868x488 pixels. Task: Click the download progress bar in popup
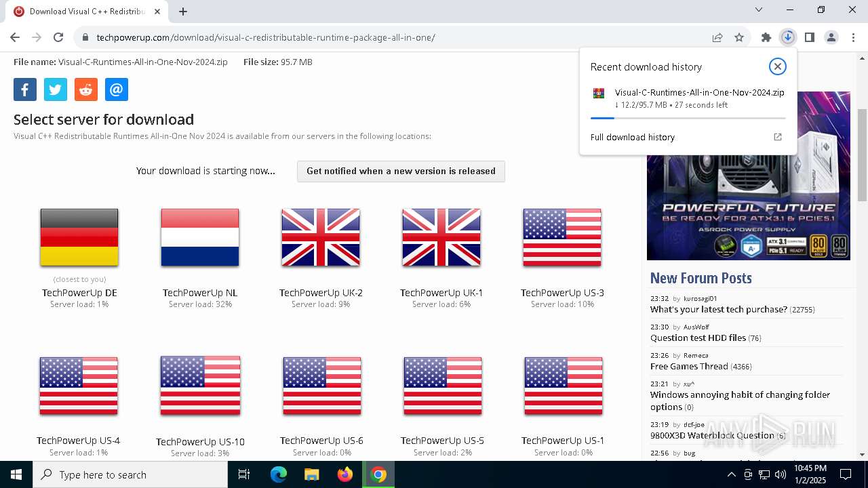(688, 118)
